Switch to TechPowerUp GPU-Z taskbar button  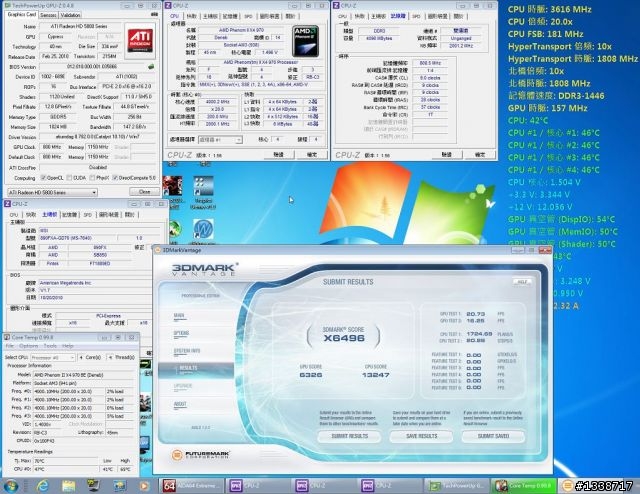(457, 485)
